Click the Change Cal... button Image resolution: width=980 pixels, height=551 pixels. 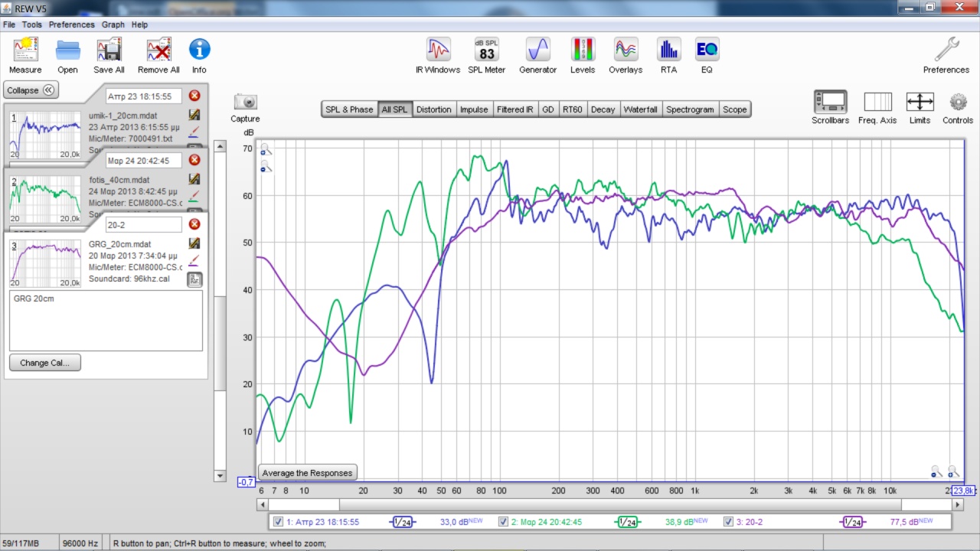point(45,363)
